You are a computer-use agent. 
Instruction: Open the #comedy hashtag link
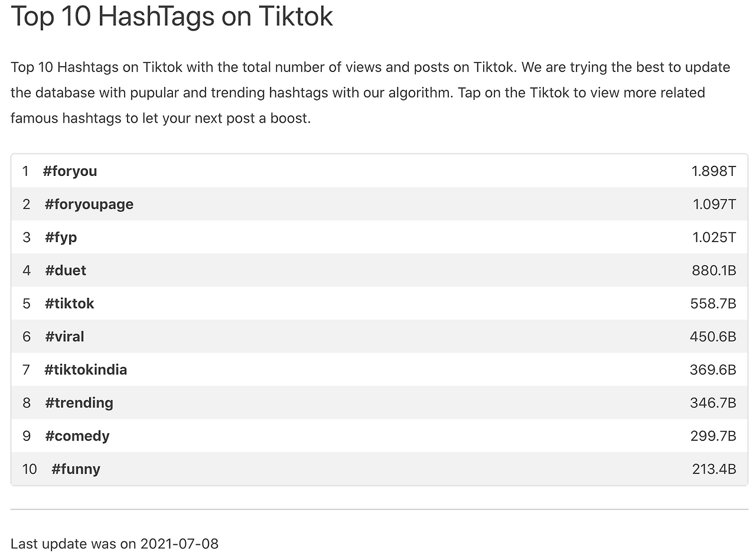77,436
